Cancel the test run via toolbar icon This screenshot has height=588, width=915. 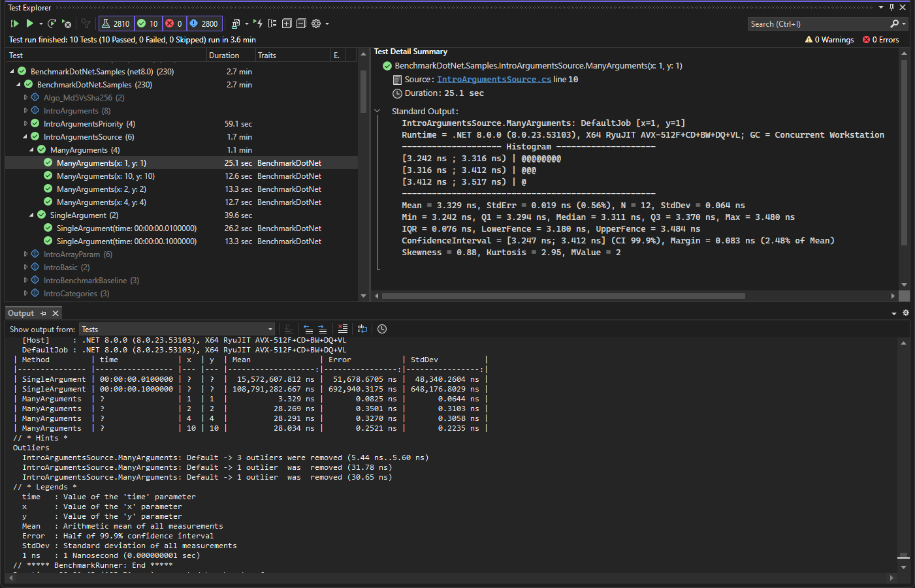tap(66, 23)
